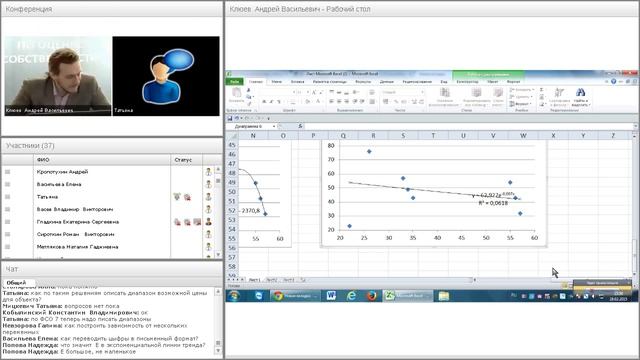Click Татьяна's avatar video tile
Viewport: 640px width, 360px height.
(x=166, y=76)
